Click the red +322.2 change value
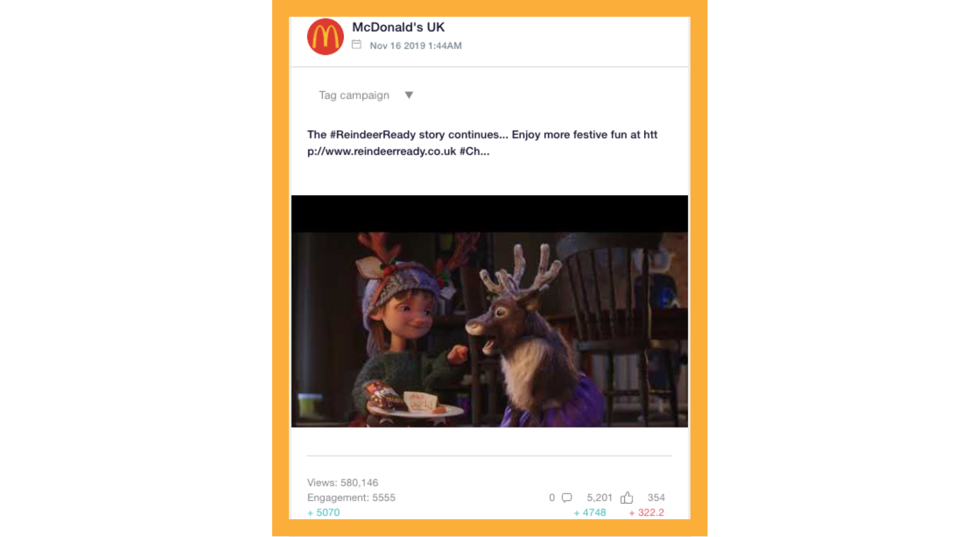Screen dimensions: 980x537 [647, 513]
